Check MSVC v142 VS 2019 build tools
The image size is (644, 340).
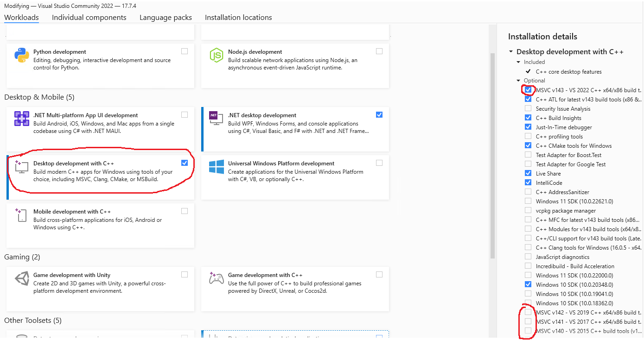(x=528, y=312)
